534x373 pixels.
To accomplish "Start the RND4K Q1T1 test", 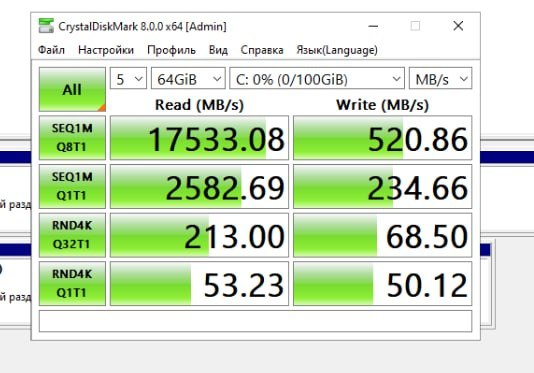I will click(72, 283).
